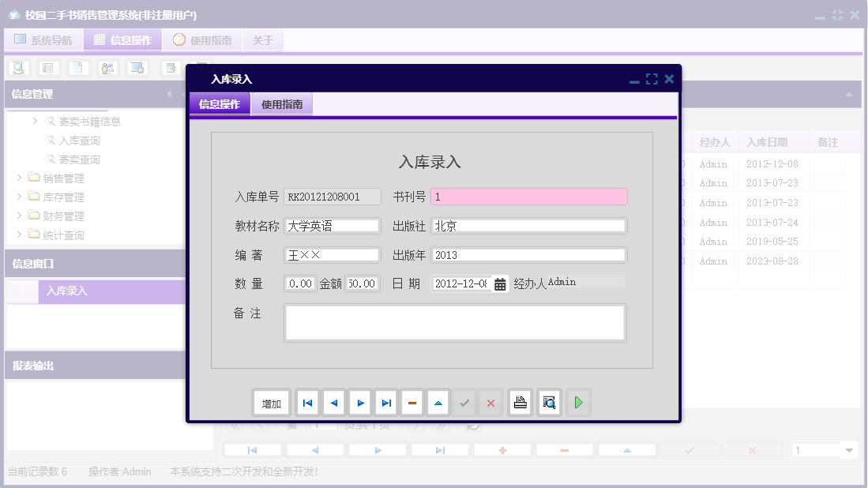Confirm record with the green checkmark icon

(464, 402)
